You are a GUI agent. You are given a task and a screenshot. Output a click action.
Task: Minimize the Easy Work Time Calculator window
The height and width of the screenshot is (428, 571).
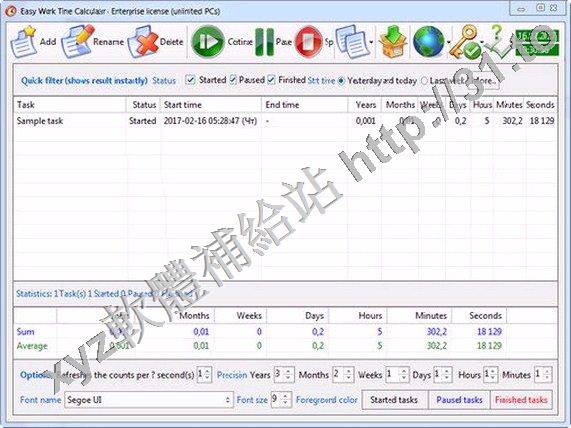pyautogui.click(x=522, y=9)
